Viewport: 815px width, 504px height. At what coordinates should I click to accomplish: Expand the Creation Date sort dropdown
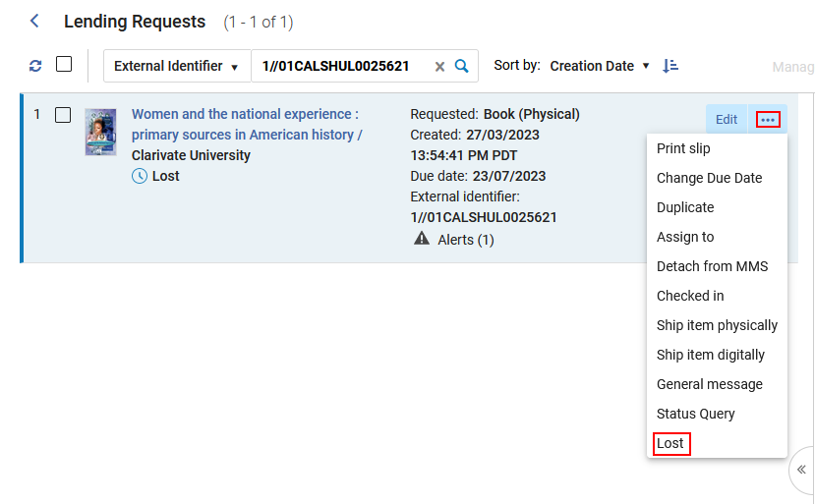pyautogui.click(x=600, y=66)
